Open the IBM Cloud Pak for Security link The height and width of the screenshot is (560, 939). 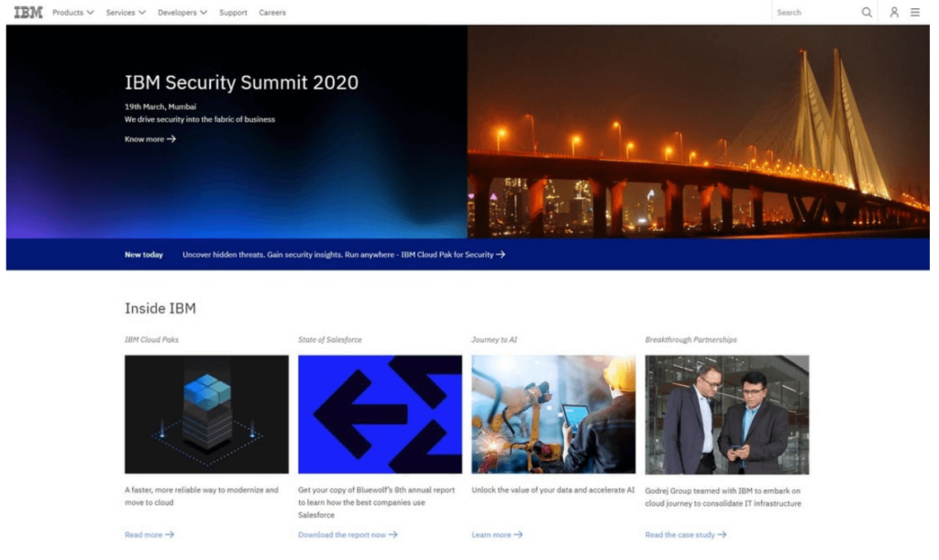tap(344, 254)
